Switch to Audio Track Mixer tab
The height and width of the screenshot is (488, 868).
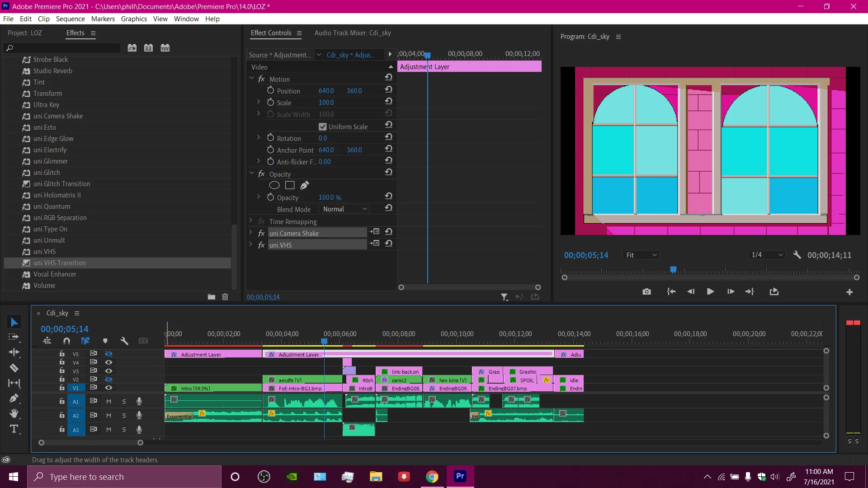point(353,33)
